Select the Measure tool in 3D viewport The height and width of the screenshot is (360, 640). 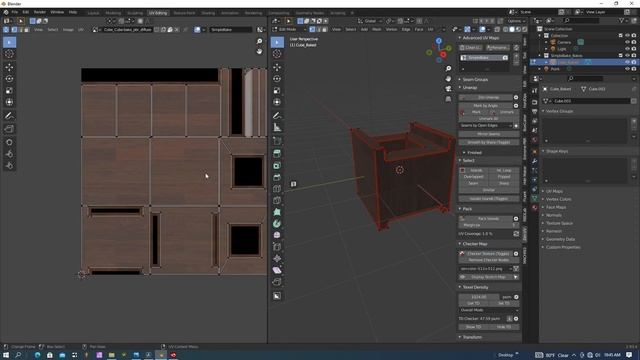click(x=277, y=127)
